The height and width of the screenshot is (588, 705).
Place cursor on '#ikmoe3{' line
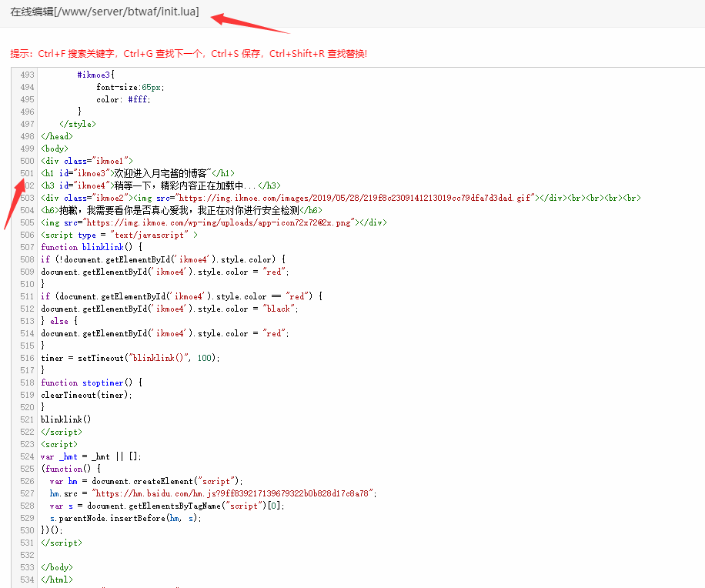95,75
